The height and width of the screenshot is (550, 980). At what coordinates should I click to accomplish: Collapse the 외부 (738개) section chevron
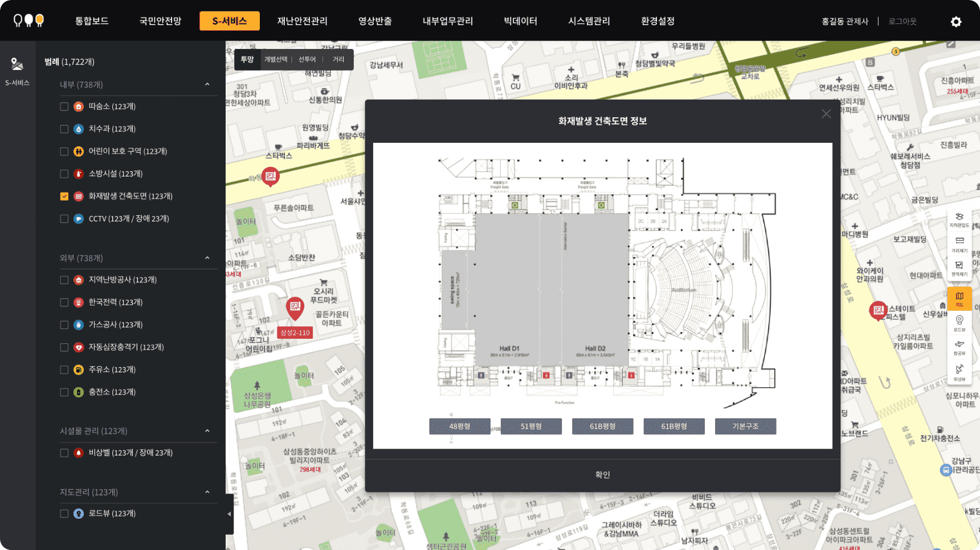pos(207,258)
